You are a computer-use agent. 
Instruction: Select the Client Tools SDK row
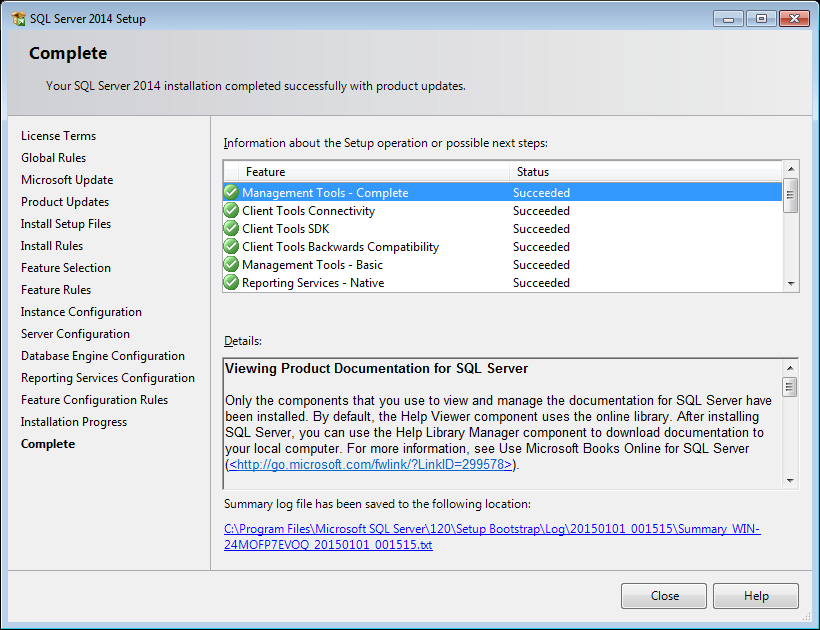(x=503, y=228)
